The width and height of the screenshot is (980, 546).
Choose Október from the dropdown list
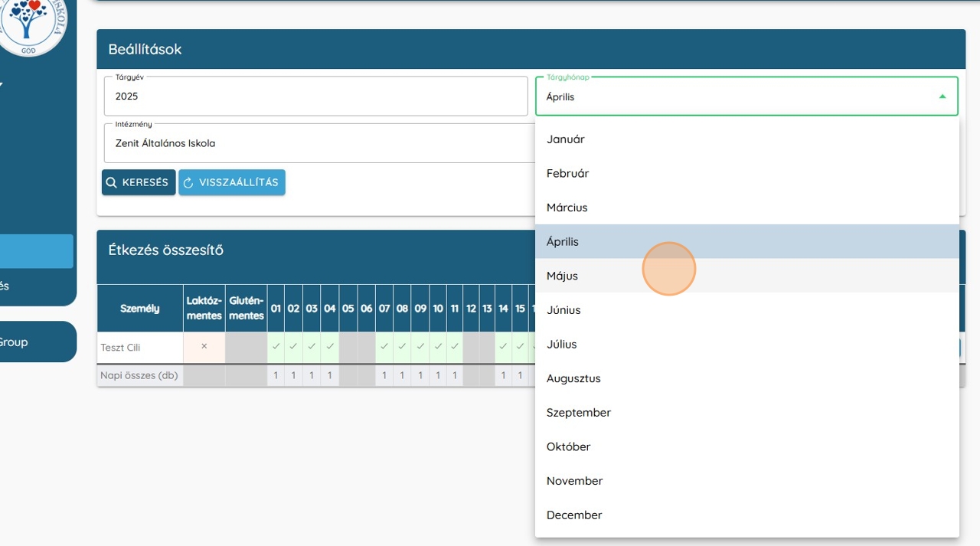[x=568, y=446]
